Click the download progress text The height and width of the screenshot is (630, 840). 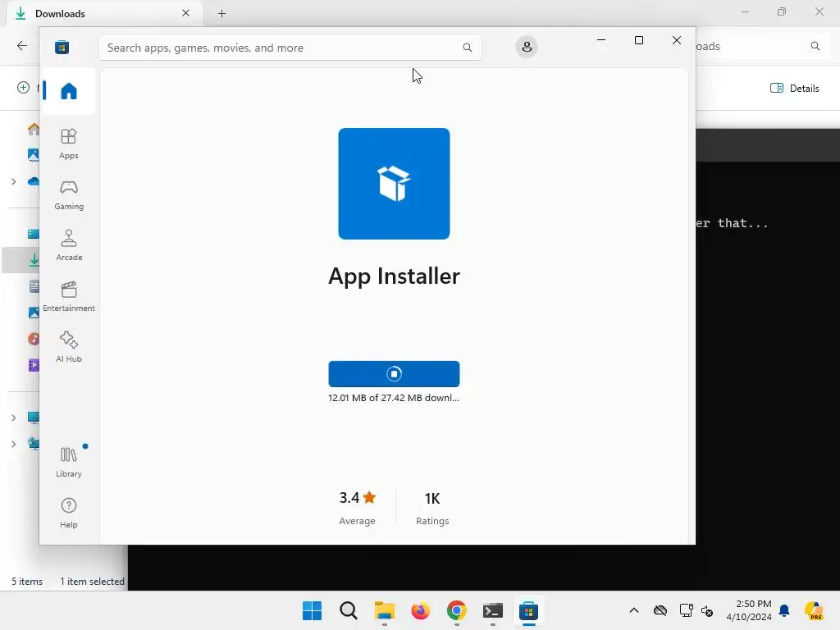394,398
